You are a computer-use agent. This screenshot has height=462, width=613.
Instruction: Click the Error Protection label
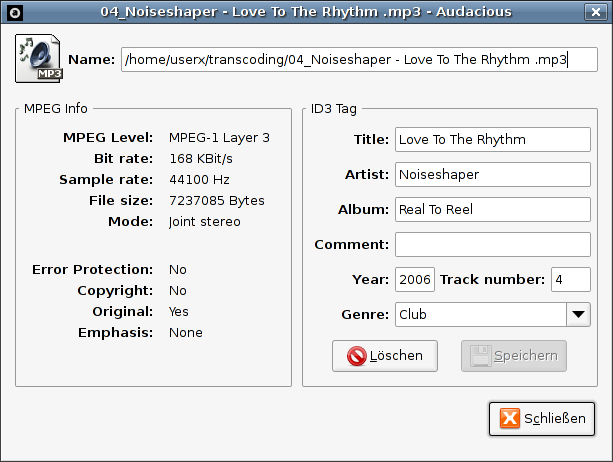click(92, 270)
